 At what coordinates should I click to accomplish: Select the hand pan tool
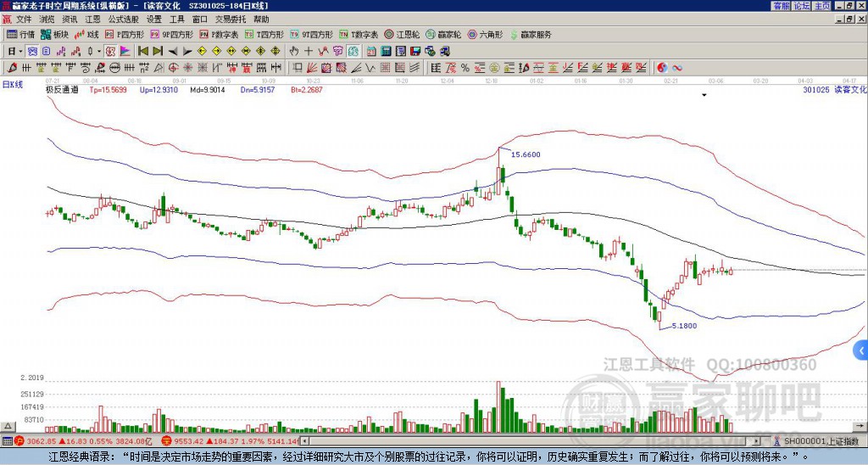pyautogui.click(x=294, y=52)
